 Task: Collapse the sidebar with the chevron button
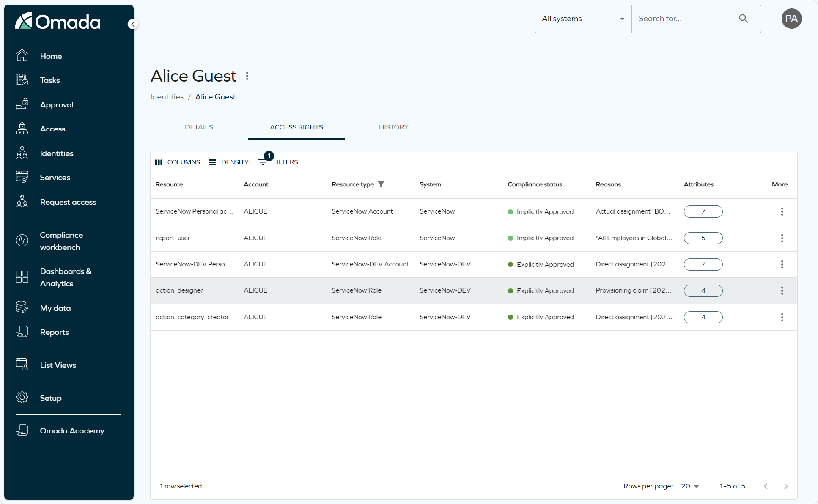pyautogui.click(x=133, y=24)
